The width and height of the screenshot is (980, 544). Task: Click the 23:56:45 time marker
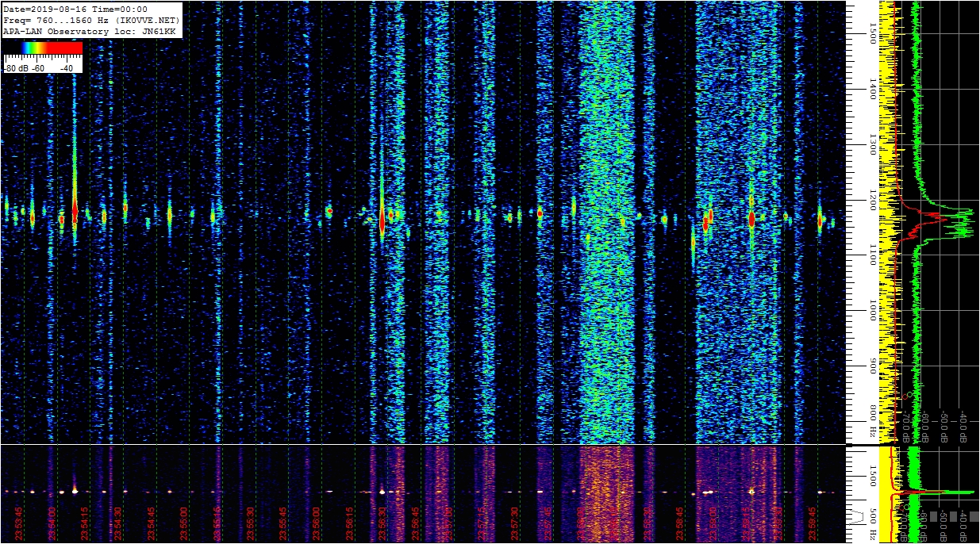(x=416, y=523)
